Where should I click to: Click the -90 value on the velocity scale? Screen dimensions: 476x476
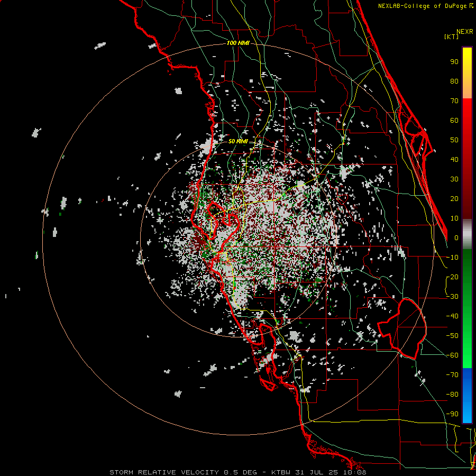[x=452, y=414]
